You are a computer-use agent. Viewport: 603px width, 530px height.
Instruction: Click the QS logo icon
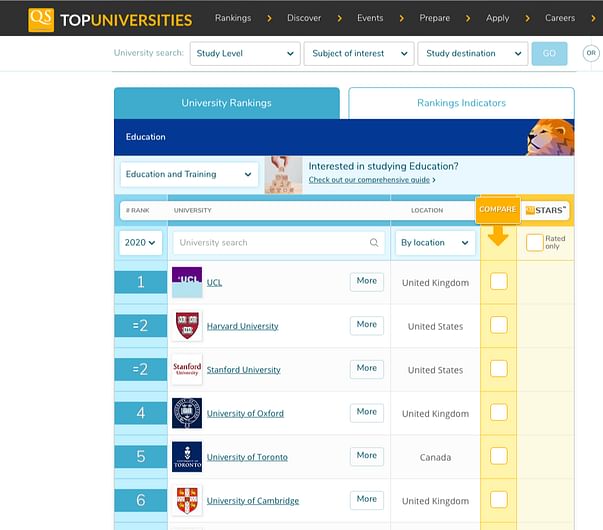41,20
